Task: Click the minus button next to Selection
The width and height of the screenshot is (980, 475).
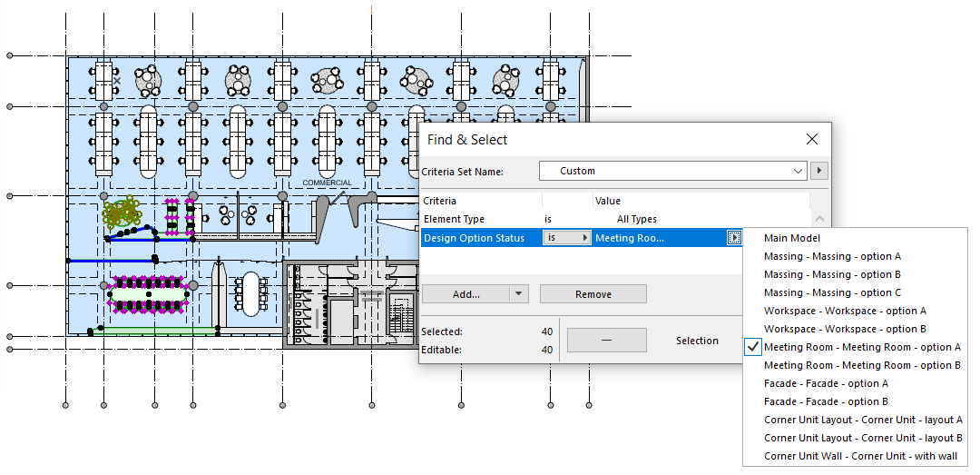Action: tap(606, 341)
